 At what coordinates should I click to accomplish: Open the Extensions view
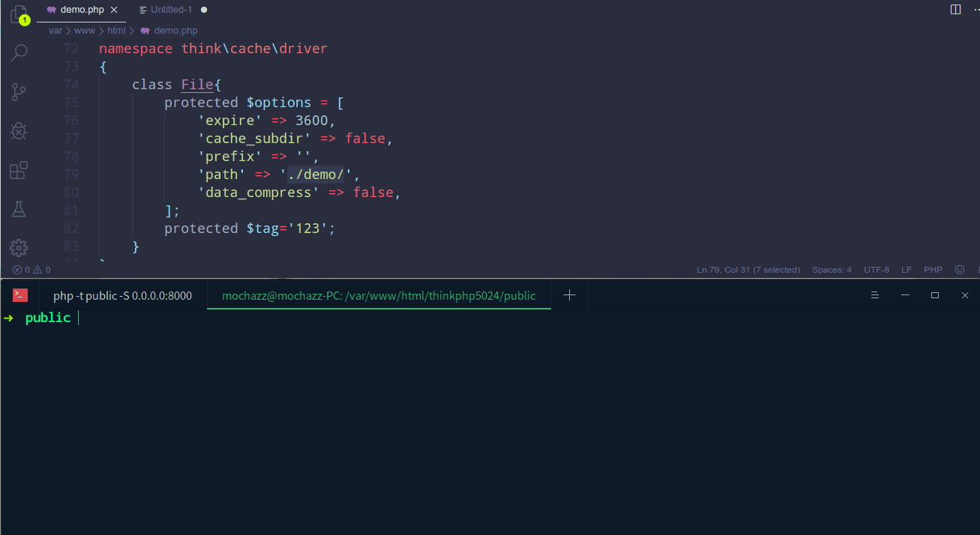point(19,170)
